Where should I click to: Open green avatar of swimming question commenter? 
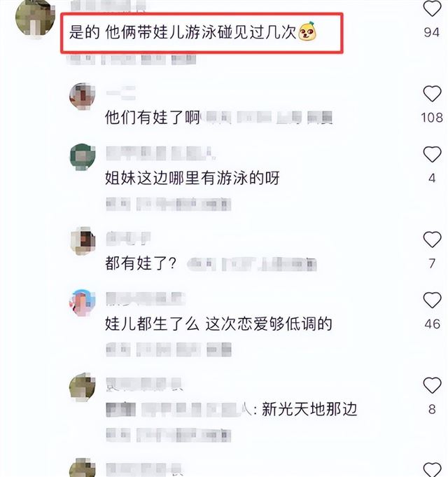pos(83,157)
